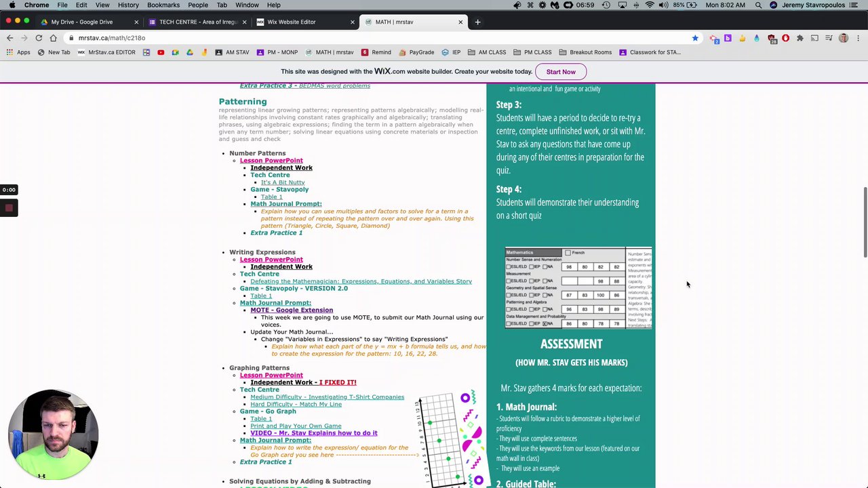Viewport: 868px width, 488px height.
Task: Click the red Opera-style extension icon
Action: 785,38
